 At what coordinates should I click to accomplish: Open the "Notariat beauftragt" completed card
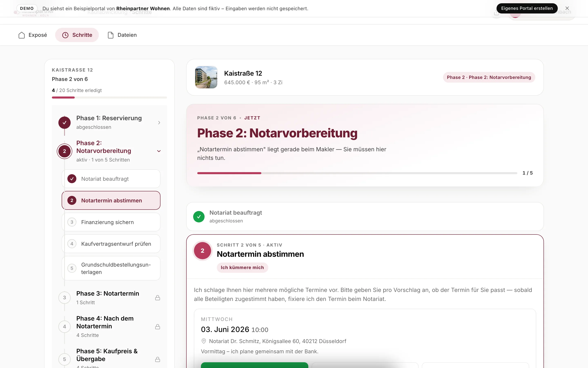point(365,217)
